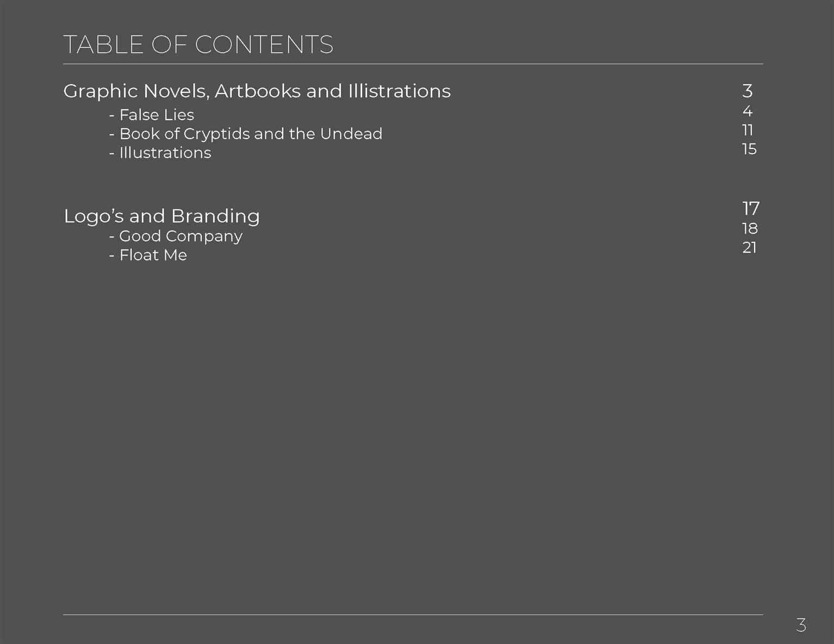
Task: Click the word Undead in the cryptids entry
Action: coord(351,134)
